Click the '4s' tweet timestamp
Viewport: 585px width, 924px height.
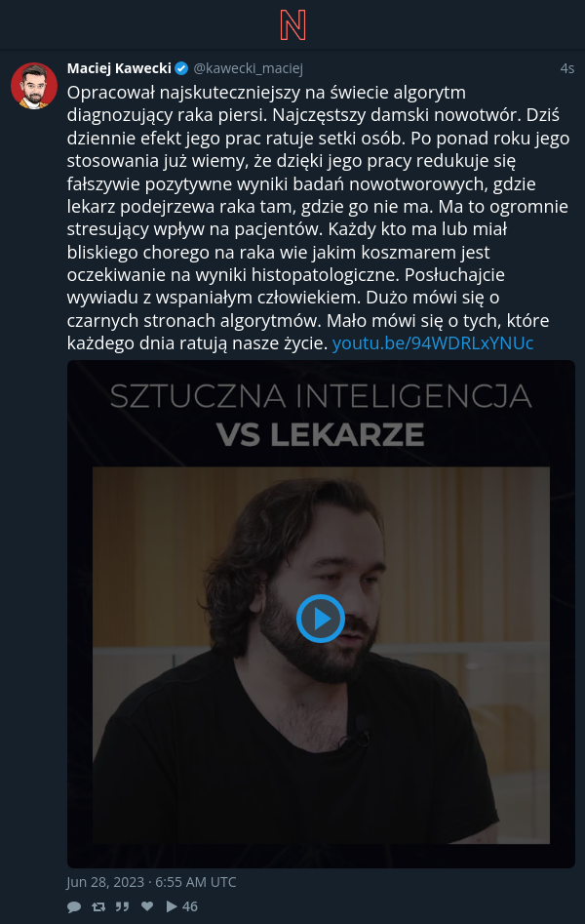pyautogui.click(x=566, y=69)
